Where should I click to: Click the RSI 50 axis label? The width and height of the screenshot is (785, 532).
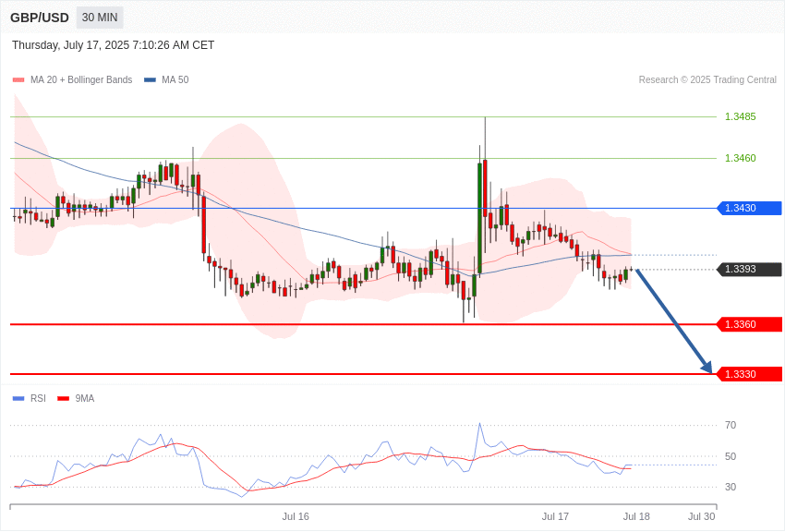pyautogui.click(x=731, y=456)
